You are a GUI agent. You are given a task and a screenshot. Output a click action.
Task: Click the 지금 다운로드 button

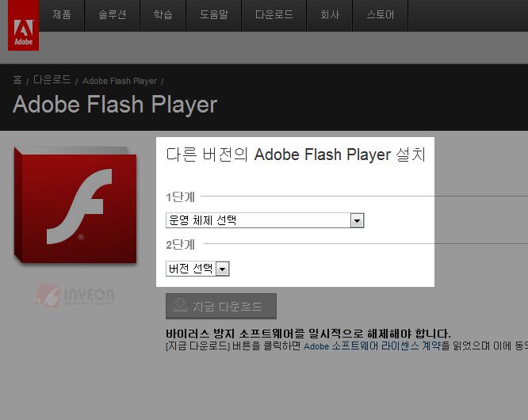(221, 306)
